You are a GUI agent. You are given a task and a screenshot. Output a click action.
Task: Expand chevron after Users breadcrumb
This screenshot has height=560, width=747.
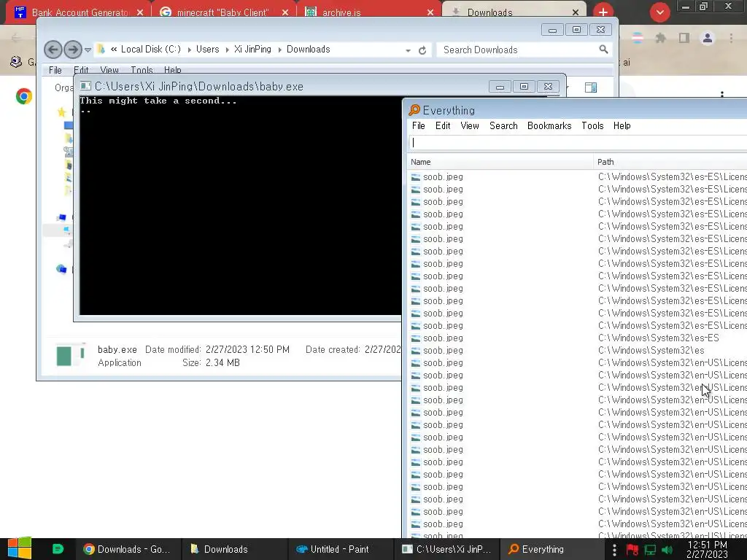click(x=227, y=50)
